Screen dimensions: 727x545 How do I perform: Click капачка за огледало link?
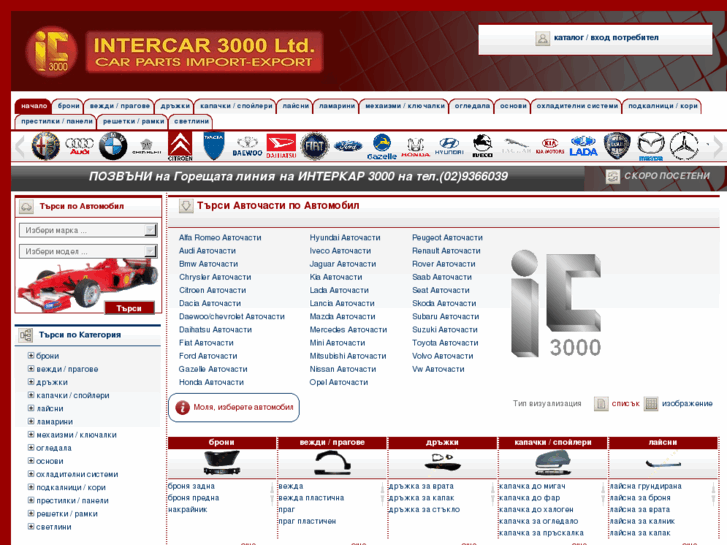(x=538, y=521)
